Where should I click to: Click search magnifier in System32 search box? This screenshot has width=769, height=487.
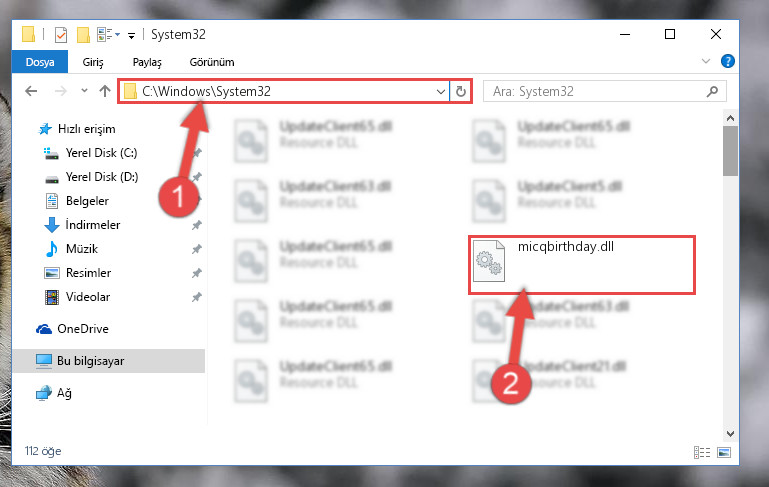(712, 91)
